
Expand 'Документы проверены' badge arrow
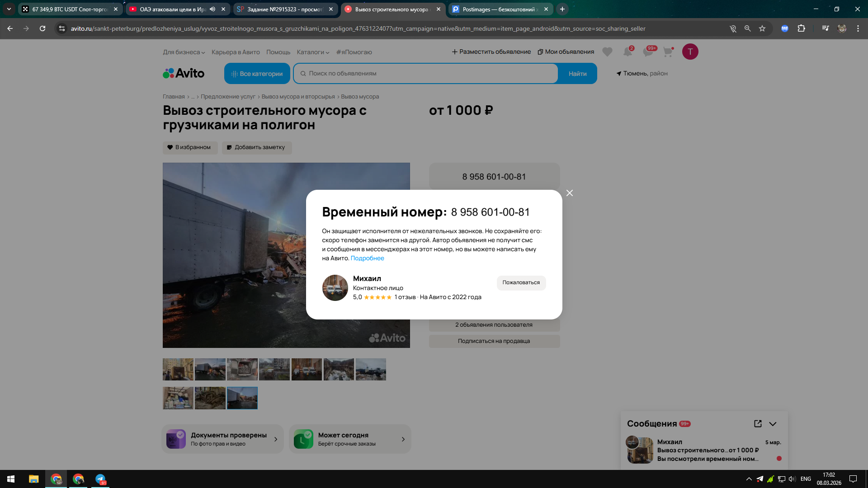click(276, 439)
